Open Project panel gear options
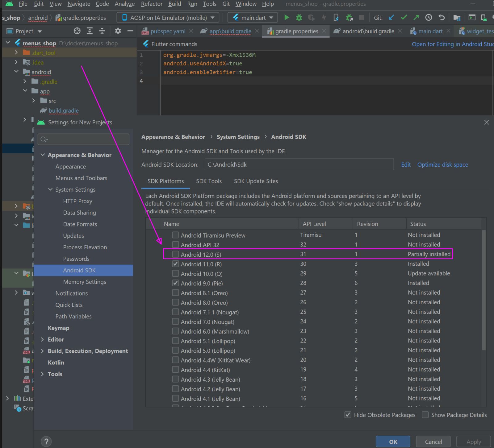This screenshot has width=494, height=448. [118, 31]
